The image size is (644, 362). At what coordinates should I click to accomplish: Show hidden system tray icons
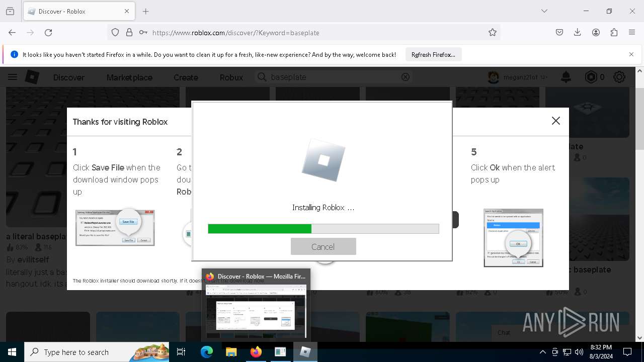pos(542,352)
